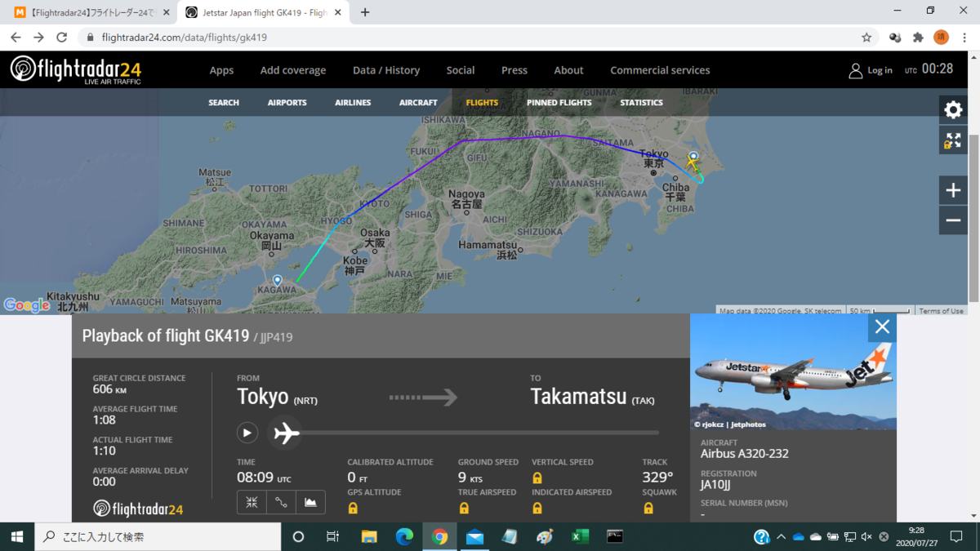
Task: Open Chrome three-dot menu
Action: (964, 38)
